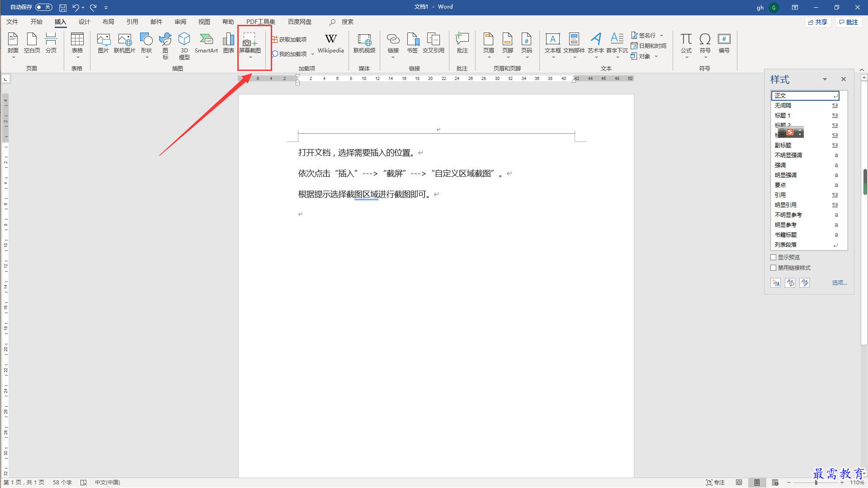Open Customize Quick Access Toolbar dropdown
Image resolution: width=868 pixels, height=488 pixels.
pos(106,7)
